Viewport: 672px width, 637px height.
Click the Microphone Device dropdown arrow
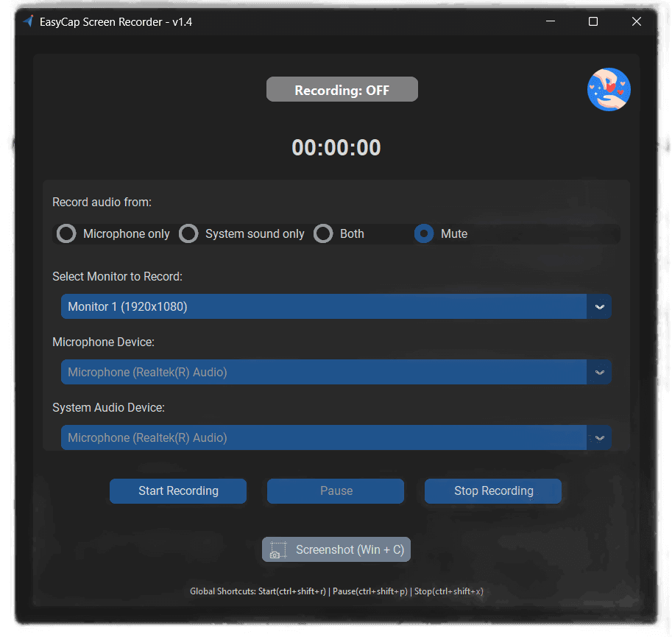[x=600, y=372]
